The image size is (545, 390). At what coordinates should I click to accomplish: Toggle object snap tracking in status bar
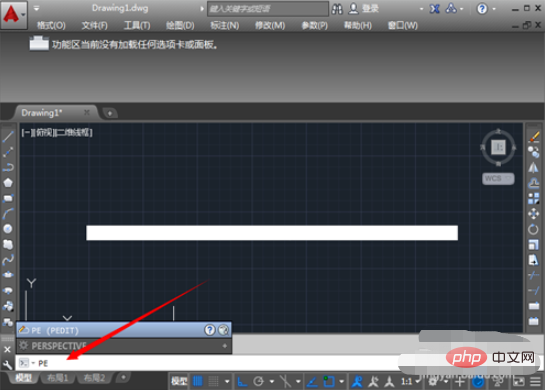(x=312, y=381)
